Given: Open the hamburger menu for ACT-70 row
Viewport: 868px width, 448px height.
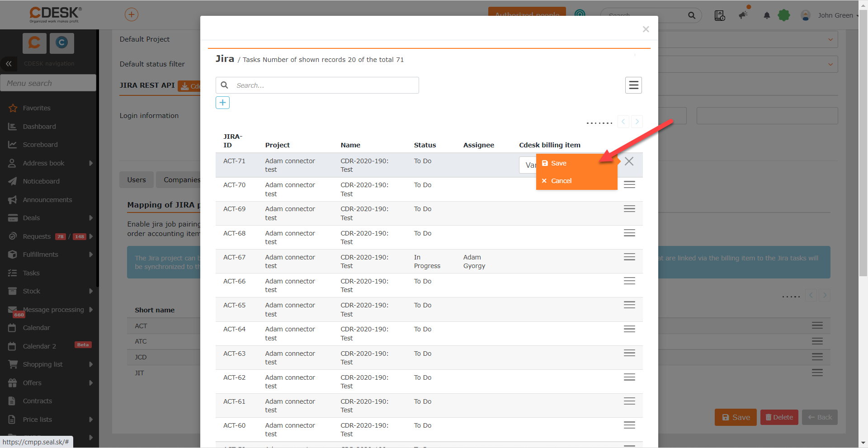Looking at the screenshot, I should pyautogui.click(x=629, y=184).
